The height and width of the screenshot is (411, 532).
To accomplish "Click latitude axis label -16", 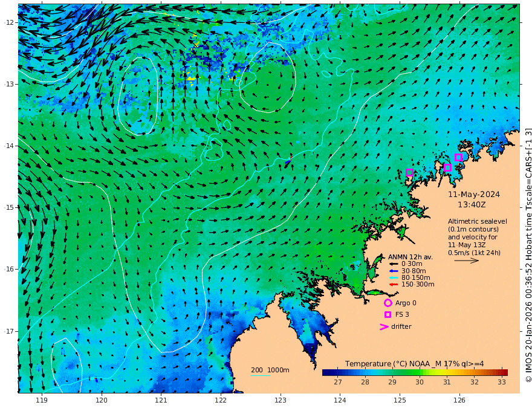I will 9,269.
